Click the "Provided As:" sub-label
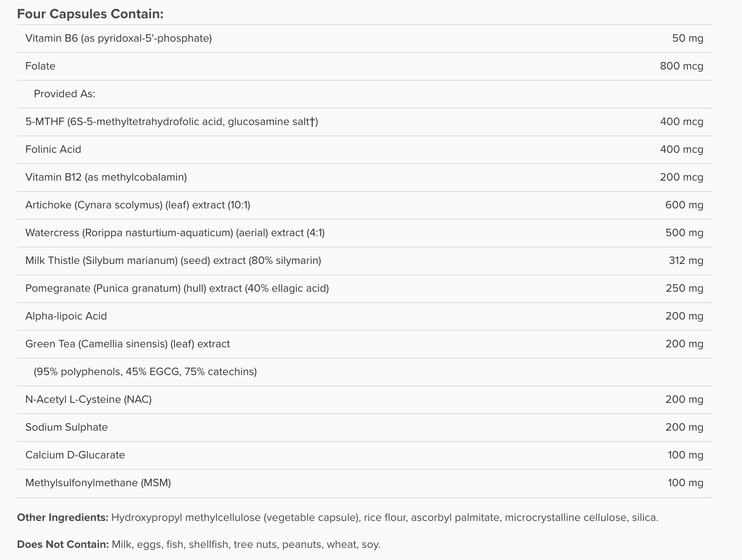The width and height of the screenshot is (742, 560). 64,94
